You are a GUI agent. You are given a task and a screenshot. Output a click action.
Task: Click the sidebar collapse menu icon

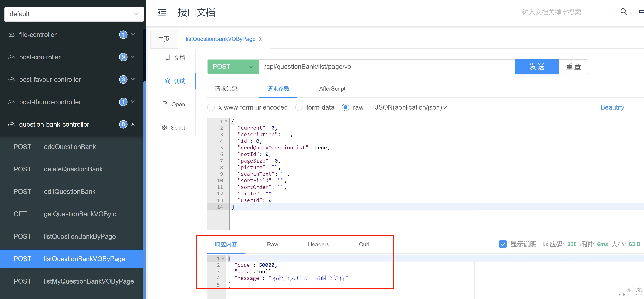tap(162, 13)
